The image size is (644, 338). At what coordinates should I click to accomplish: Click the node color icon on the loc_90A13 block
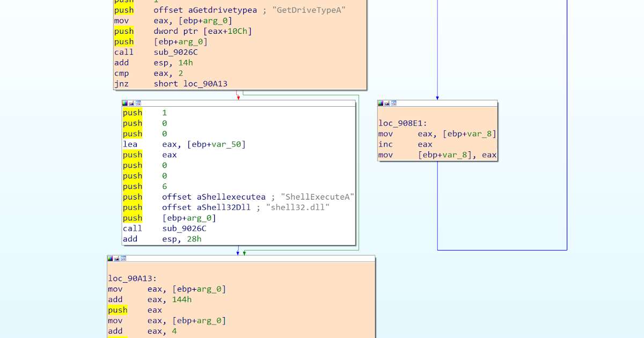[110, 258]
